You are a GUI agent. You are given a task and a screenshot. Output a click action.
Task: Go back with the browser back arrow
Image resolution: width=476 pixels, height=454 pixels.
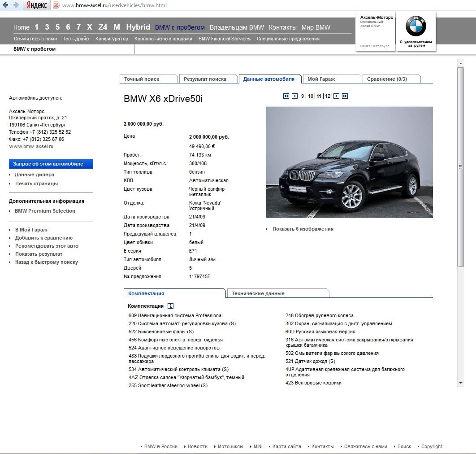coord(5,5)
